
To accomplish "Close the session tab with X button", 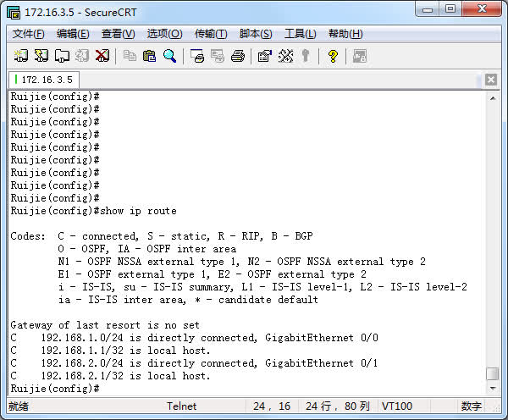I will (x=490, y=80).
